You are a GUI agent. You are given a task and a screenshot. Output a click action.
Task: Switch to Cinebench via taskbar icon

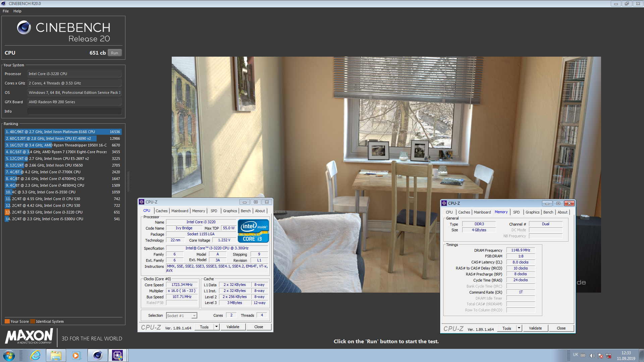coord(98,355)
